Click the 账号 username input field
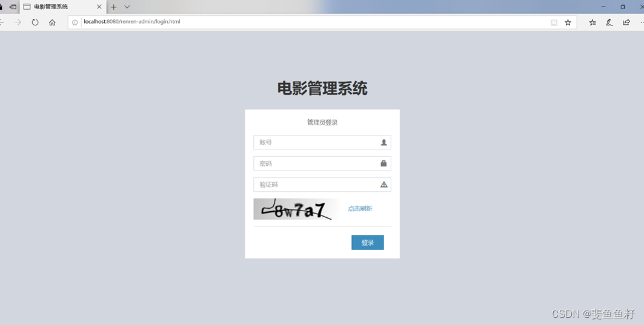 322,142
